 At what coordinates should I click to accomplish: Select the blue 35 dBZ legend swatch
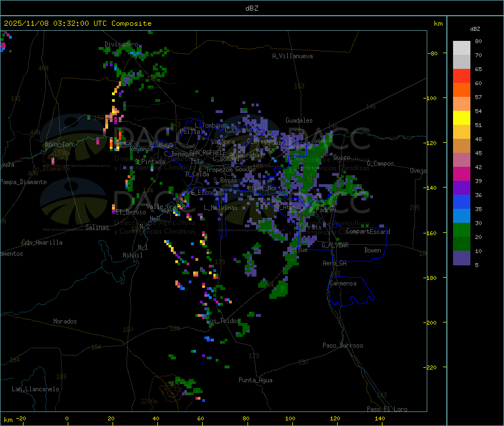tap(461, 202)
